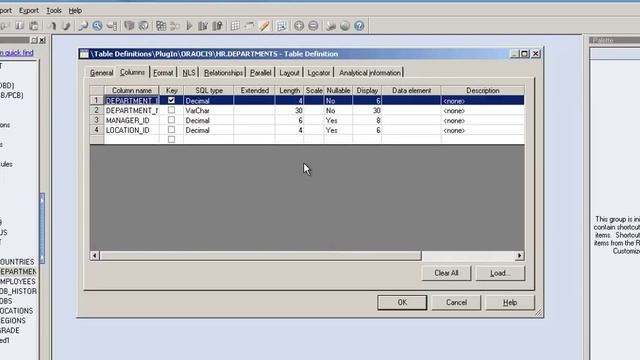Select LOCATIONS in repository tree
The height and width of the screenshot is (360, 640).
coord(16,311)
